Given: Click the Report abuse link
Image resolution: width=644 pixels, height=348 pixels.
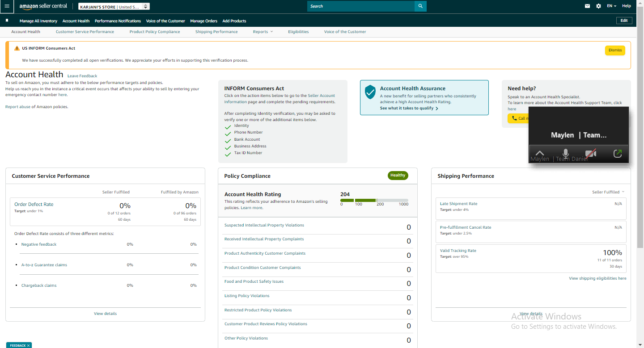Looking at the screenshot, I should pos(18,107).
